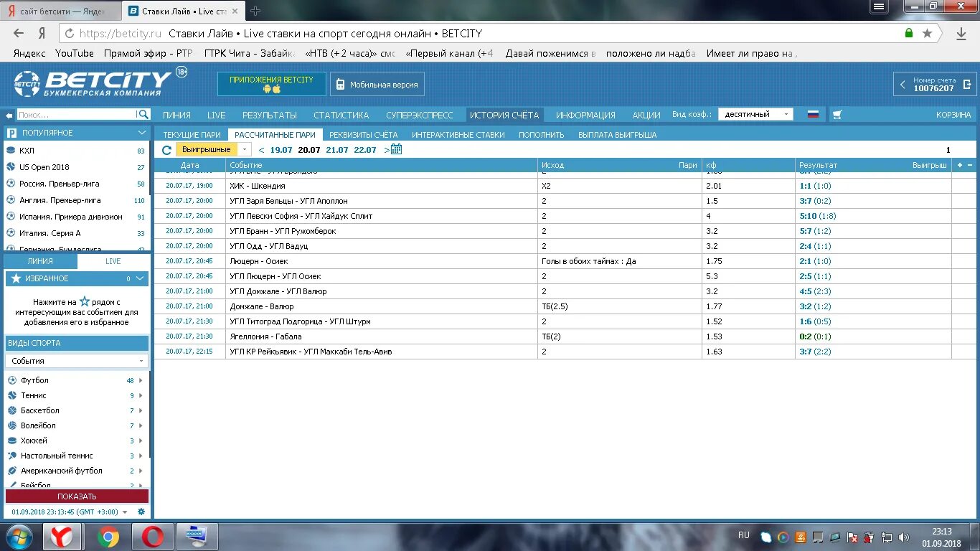Click the settings gear next to timezone

click(141, 512)
